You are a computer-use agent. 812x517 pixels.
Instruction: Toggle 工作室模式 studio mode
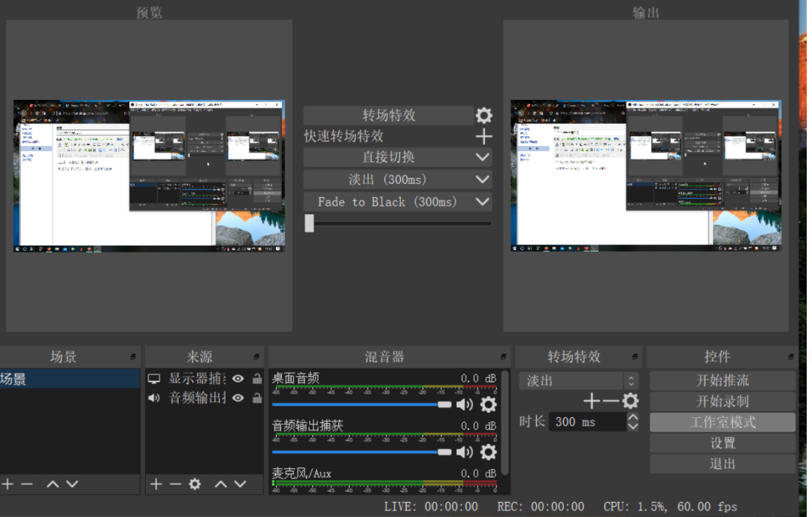[x=723, y=422]
